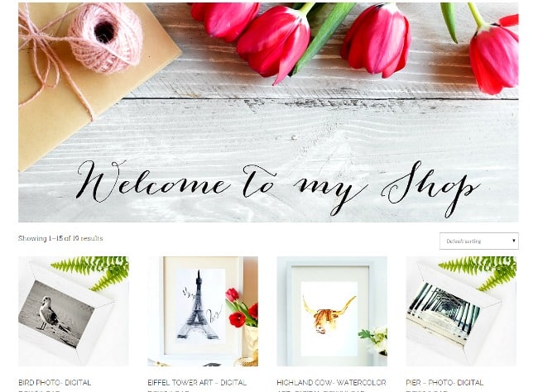Screen dimensions: 538x392
Task: Open the Eiffel Tower Art thumbnail
Action: tap(203, 311)
